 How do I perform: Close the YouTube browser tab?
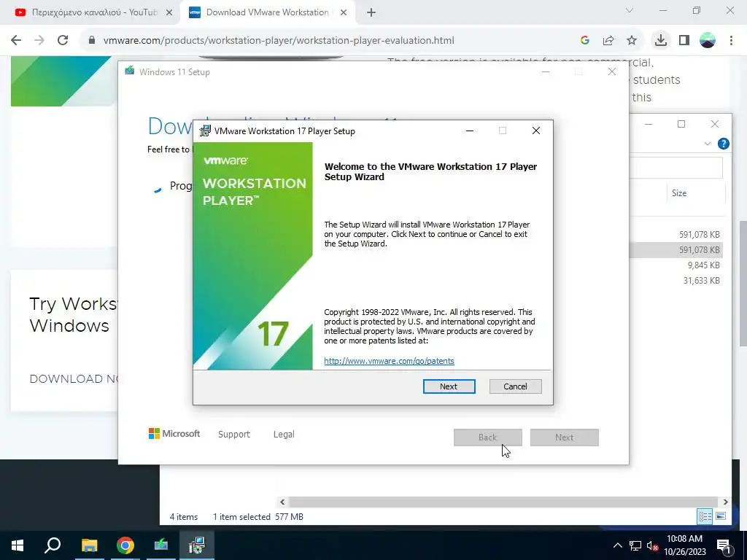[169, 13]
